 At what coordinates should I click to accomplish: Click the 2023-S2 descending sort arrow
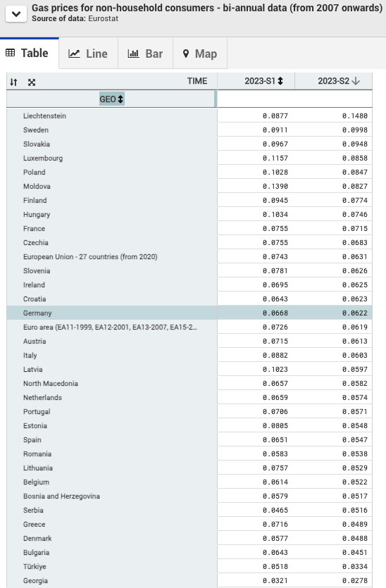click(x=356, y=81)
